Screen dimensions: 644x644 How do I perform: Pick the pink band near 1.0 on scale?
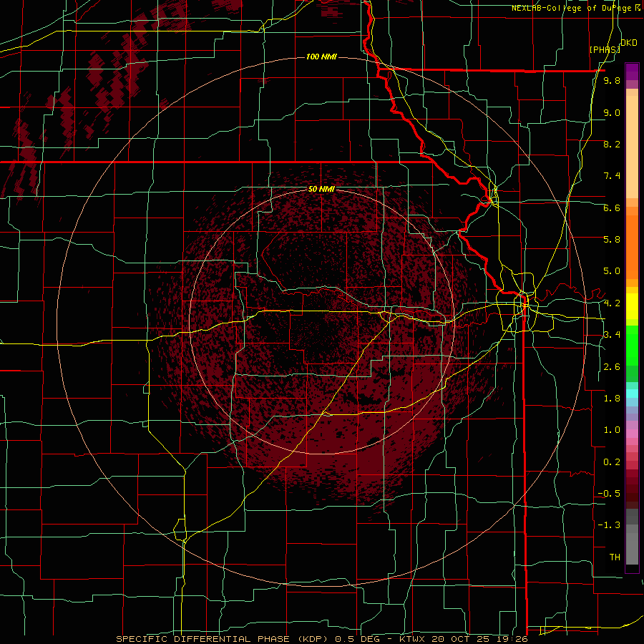pyautogui.click(x=632, y=434)
